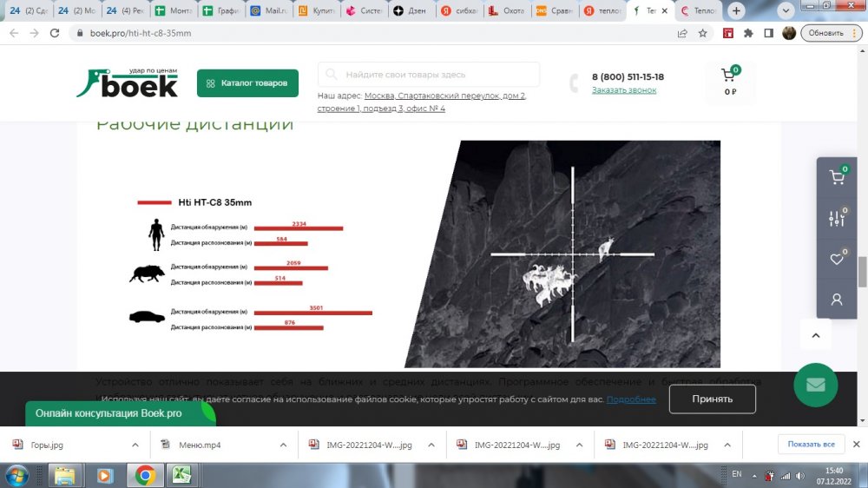Open the favorites heart icon in sidebar
868x488 pixels.
[x=837, y=259]
